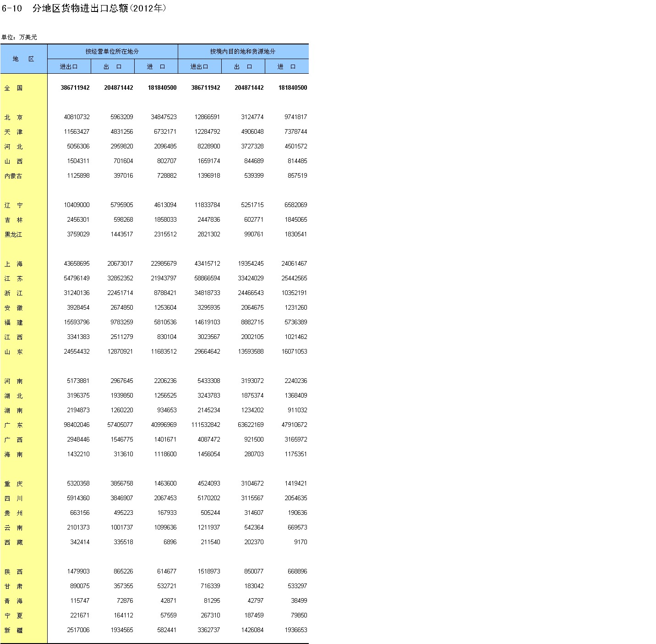656x644 pixels.
Task: Select header 按经营单位所在地分
Action: pos(112,51)
